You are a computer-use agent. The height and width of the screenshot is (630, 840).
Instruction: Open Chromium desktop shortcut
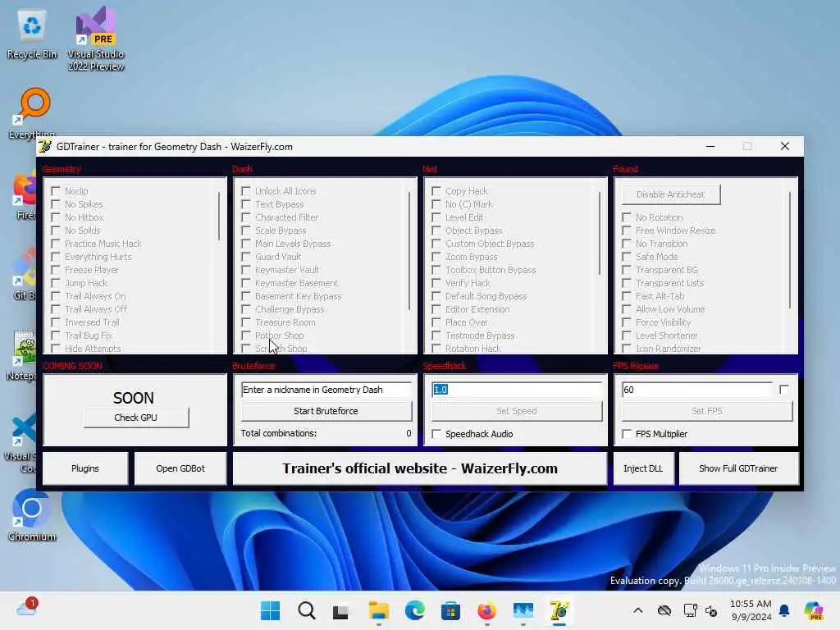pyautogui.click(x=32, y=516)
